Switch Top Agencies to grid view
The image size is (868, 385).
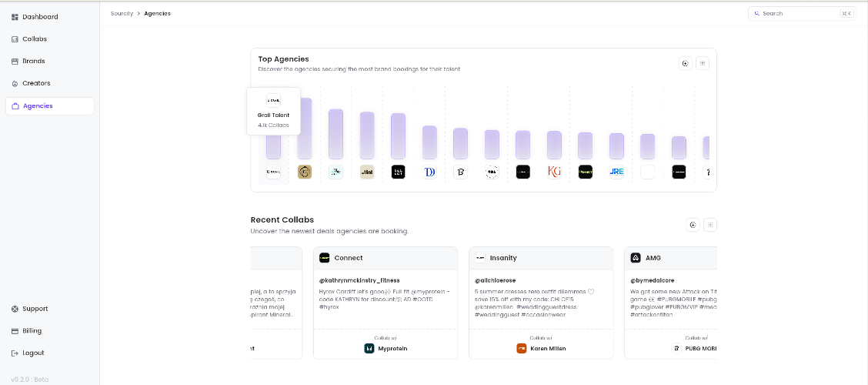tap(703, 63)
